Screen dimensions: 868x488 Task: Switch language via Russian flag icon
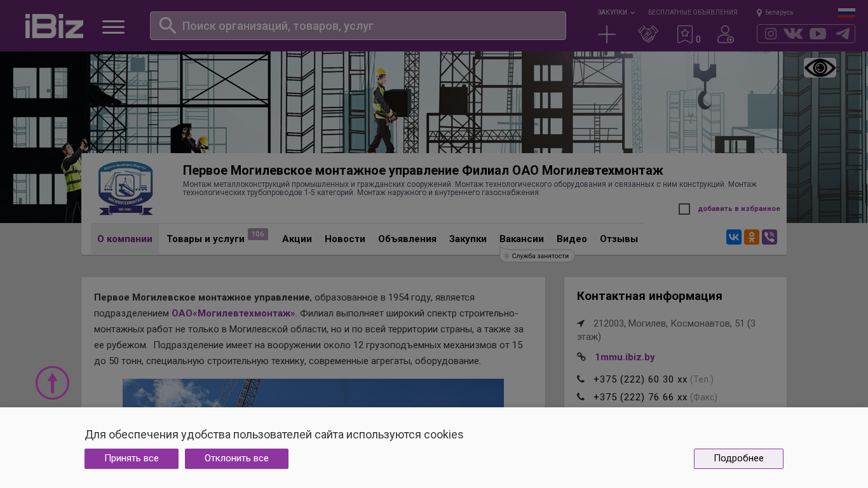pos(846,13)
